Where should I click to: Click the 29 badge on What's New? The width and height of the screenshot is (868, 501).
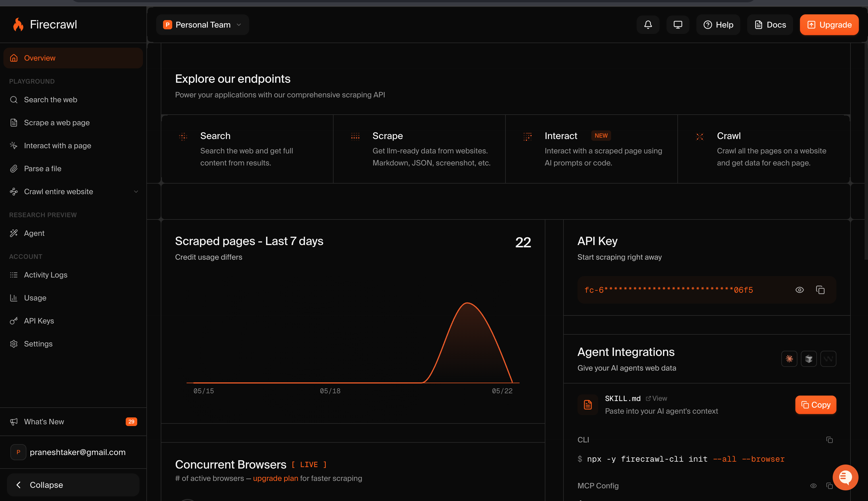click(131, 422)
